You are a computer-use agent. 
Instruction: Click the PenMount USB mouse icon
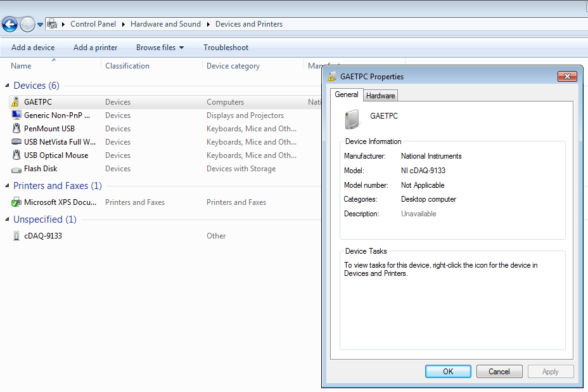[16, 129]
